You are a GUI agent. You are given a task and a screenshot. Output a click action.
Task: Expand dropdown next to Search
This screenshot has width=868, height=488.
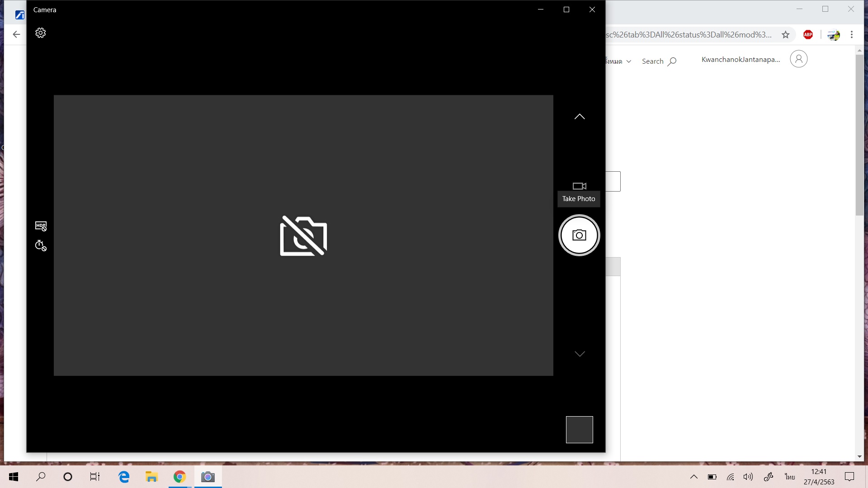pyautogui.click(x=628, y=61)
